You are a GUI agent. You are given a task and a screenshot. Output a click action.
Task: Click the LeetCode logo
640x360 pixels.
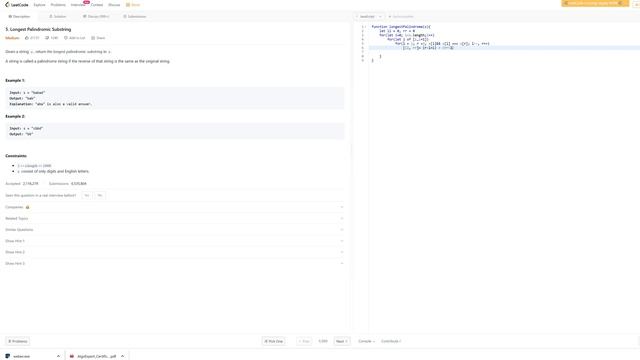point(17,5)
